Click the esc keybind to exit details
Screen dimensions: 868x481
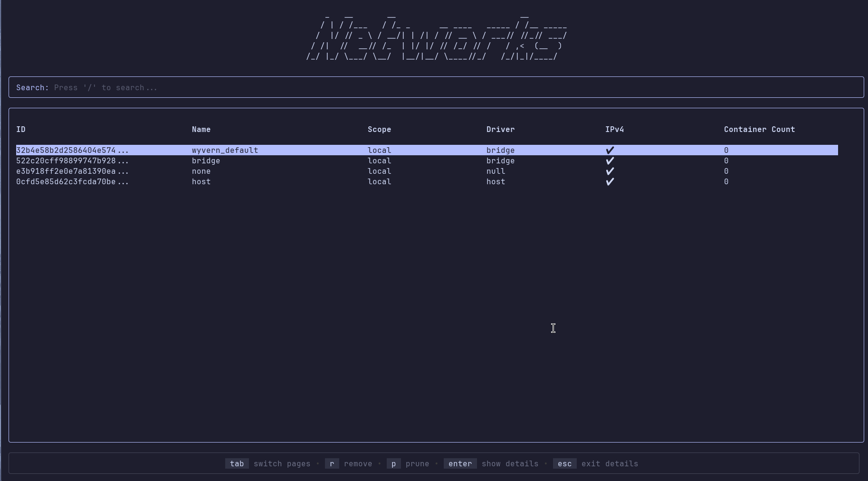[564, 463]
